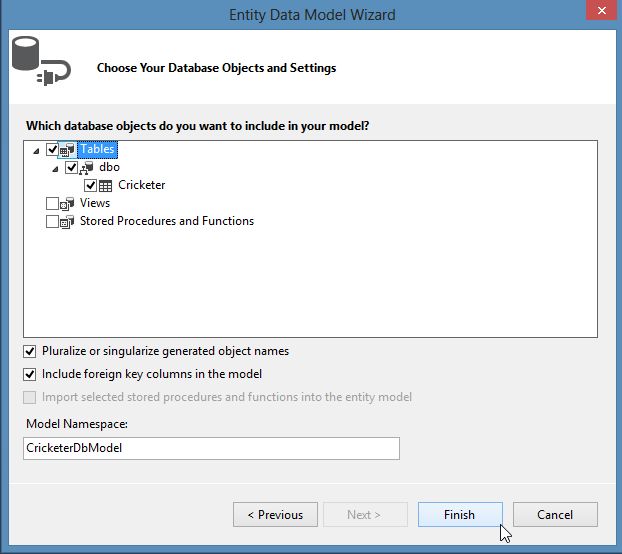This screenshot has height=554, width=622.
Task: Select the dbo tree label
Action: tap(109, 167)
